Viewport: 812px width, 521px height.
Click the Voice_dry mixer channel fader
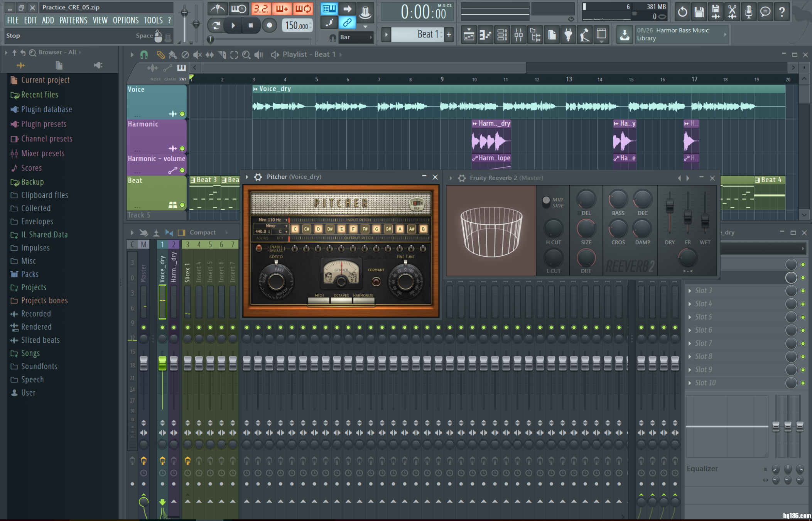point(162,363)
